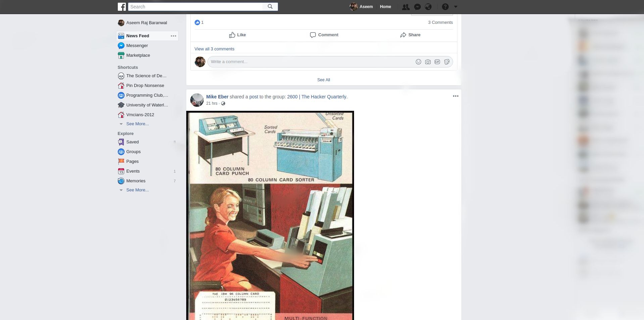The image size is (644, 320).
Task: Click the search magnifier button
Action: coord(270,7)
